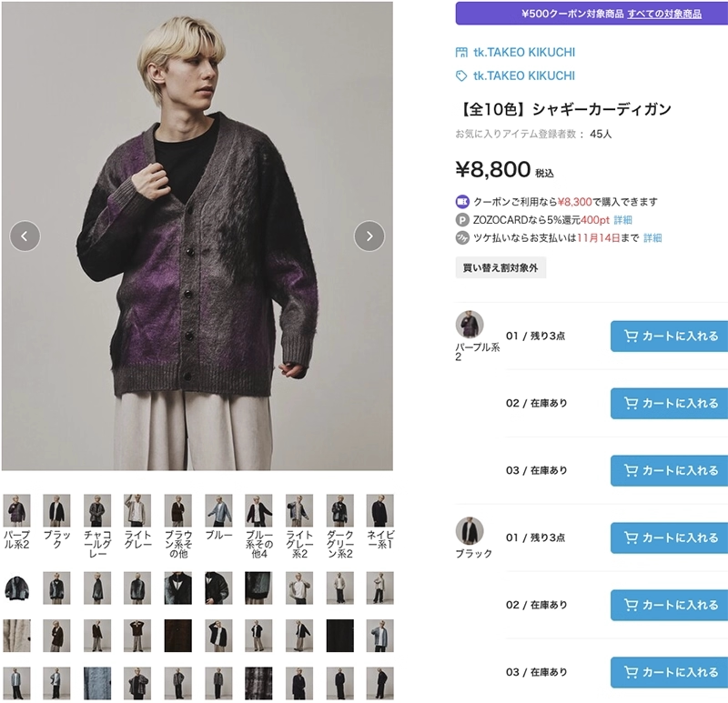Select the ネイビー系1 color thumbnail
The image size is (728, 703).
pyautogui.click(x=379, y=510)
